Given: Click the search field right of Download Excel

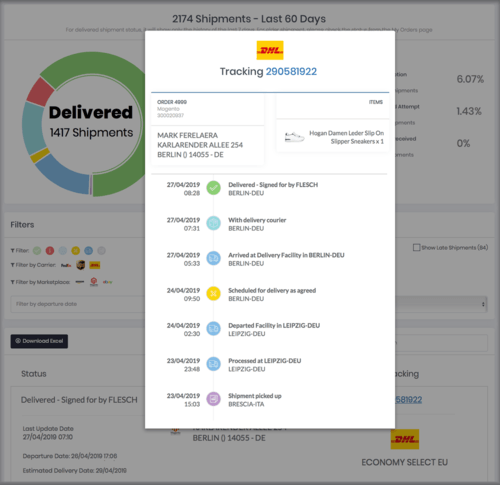Looking at the screenshot, I should 441,343.
